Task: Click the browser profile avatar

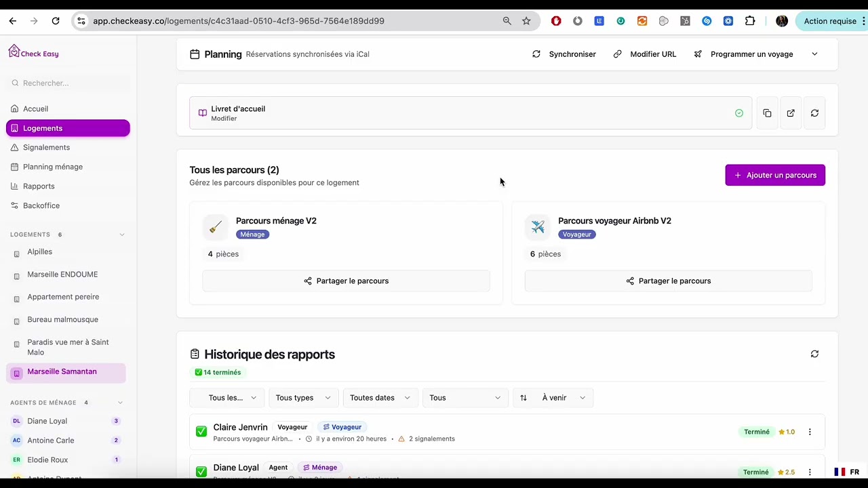Action: (x=782, y=21)
